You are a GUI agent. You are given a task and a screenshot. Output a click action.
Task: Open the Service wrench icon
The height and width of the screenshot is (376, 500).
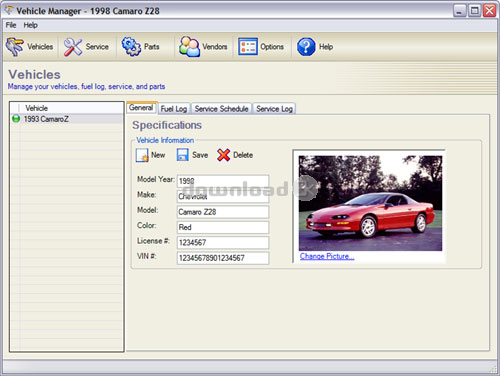click(73, 47)
